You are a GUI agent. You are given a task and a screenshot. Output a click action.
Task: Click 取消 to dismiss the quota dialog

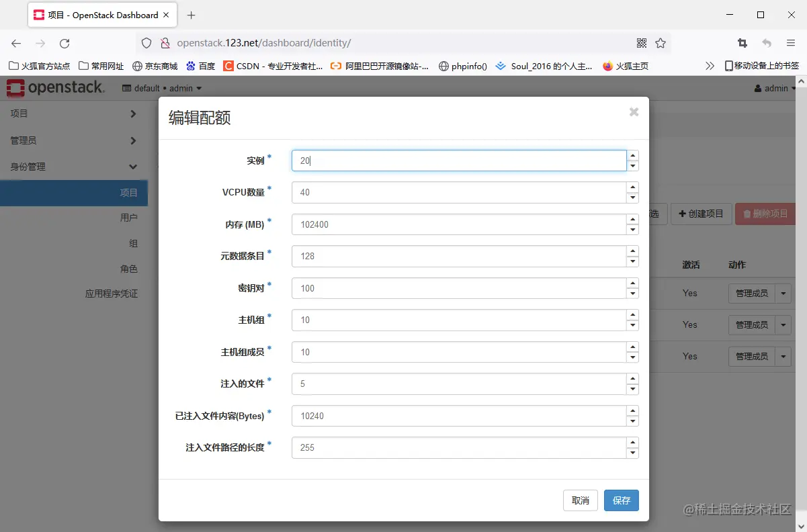click(580, 500)
